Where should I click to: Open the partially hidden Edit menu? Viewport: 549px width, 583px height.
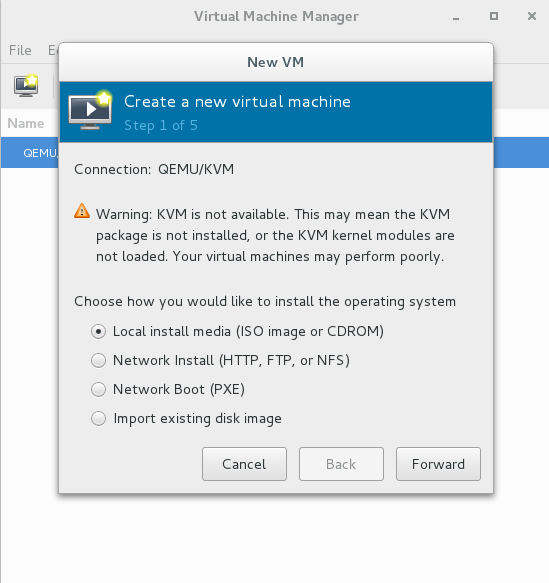coord(53,50)
